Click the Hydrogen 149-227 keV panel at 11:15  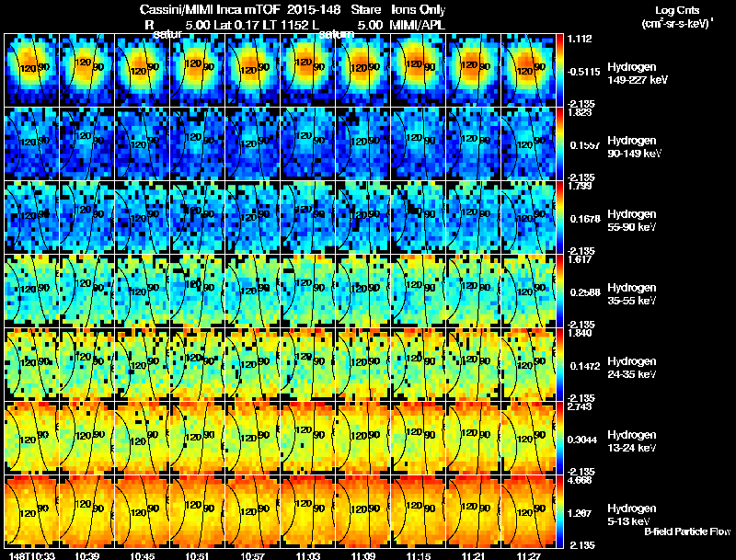418,70
